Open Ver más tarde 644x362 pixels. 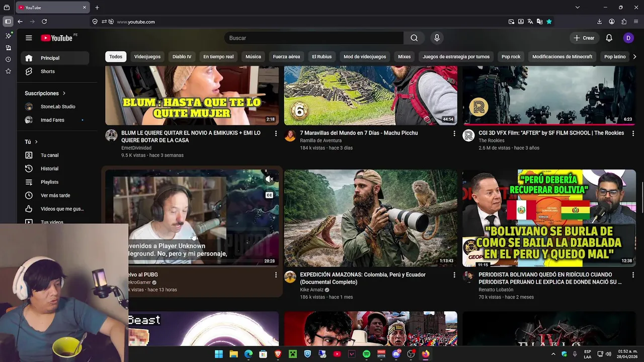pos(55,195)
